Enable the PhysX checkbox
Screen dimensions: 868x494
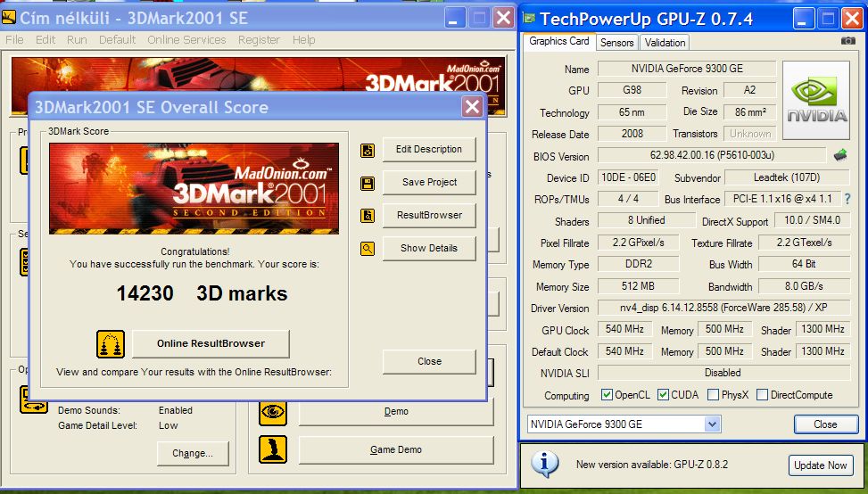714,395
